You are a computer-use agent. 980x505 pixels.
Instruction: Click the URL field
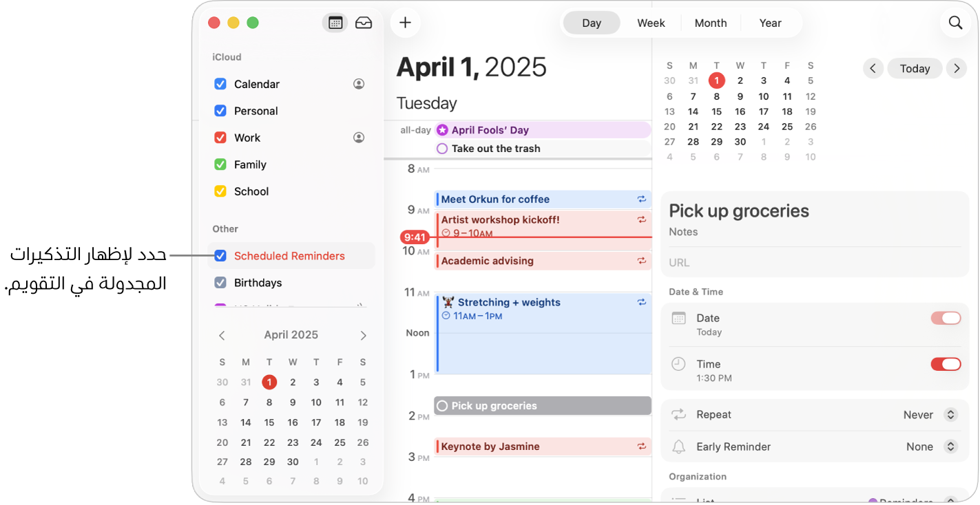pos(815,263)
